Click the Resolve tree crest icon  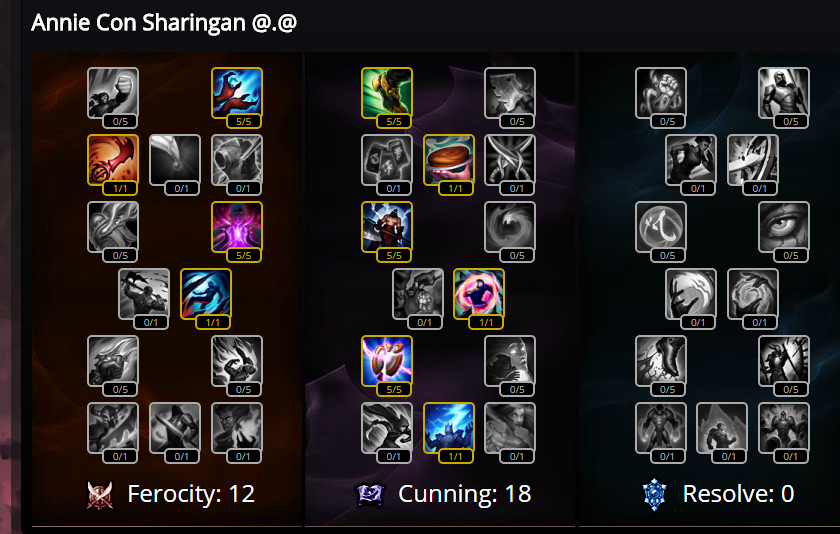click(x=654, y=494)
